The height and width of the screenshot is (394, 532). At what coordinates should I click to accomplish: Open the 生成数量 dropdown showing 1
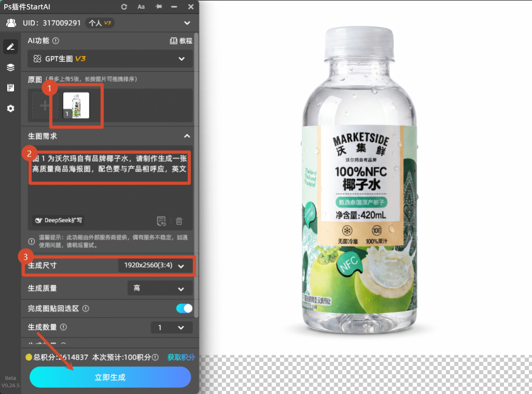[171, 327]
